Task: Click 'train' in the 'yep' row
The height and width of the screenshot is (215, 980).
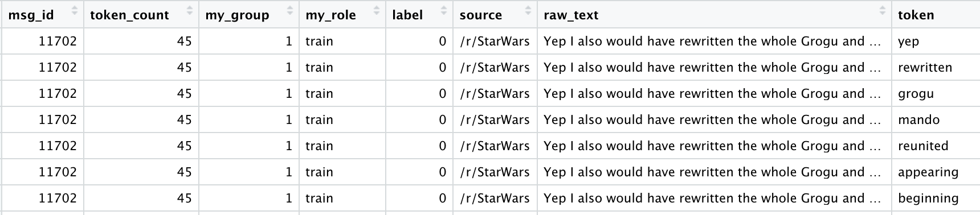Action: tap(319, 42)
